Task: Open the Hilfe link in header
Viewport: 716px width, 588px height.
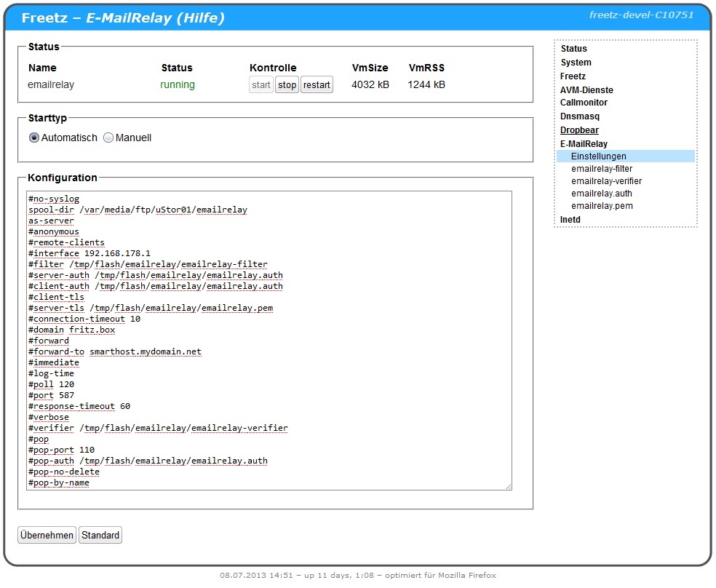Action: coord(200,18)
